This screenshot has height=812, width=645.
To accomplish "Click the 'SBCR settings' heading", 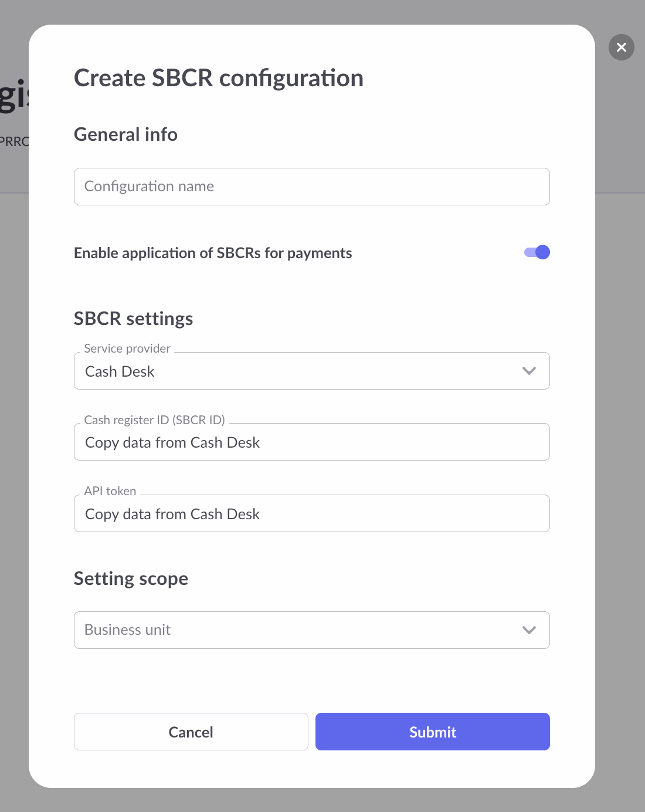I will tap(133, 319).
